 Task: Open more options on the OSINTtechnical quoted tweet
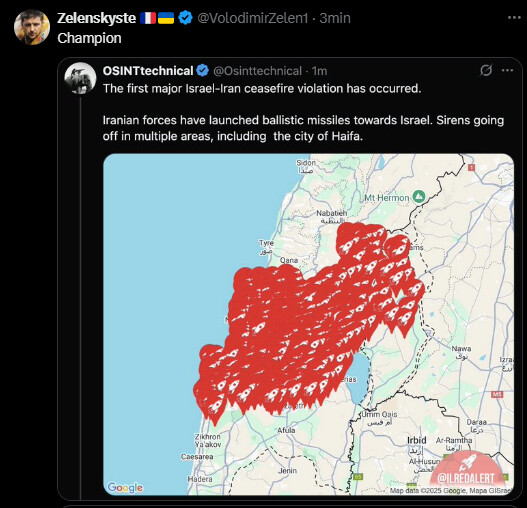point(507,70)
